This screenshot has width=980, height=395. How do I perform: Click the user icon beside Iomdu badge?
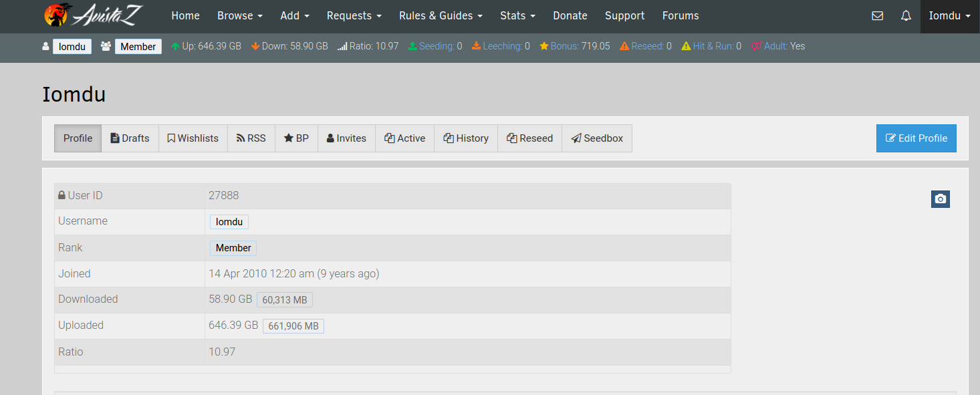(x=45, y=47)
